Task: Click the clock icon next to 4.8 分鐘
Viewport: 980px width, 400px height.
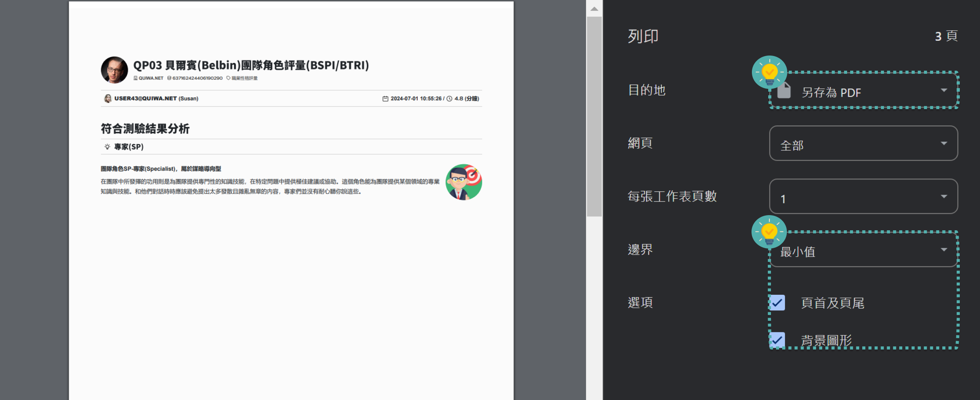Action: pyautogui.click(x=449, y=98)
